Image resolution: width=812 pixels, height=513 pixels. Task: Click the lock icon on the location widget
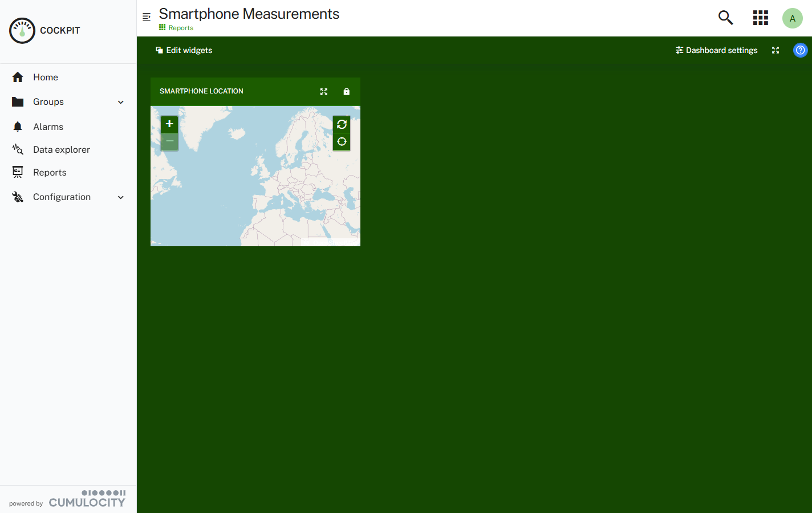(x=347, y=91)
